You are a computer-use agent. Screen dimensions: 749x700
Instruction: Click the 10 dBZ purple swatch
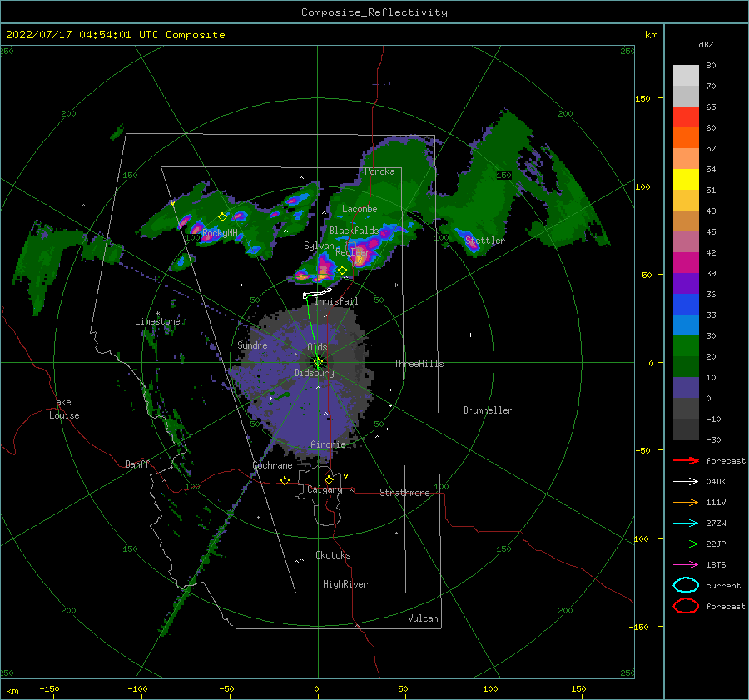click(x=686, y=388)
